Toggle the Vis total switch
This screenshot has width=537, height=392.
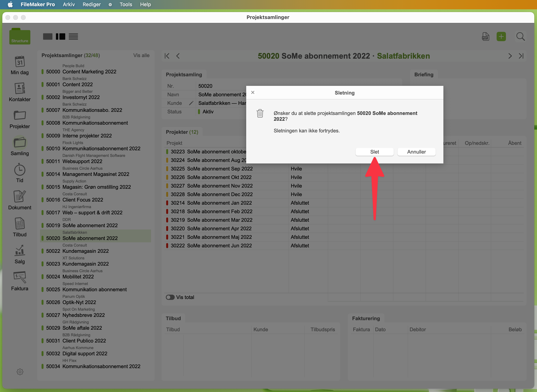pyautogui.click(x=170, y=297)
